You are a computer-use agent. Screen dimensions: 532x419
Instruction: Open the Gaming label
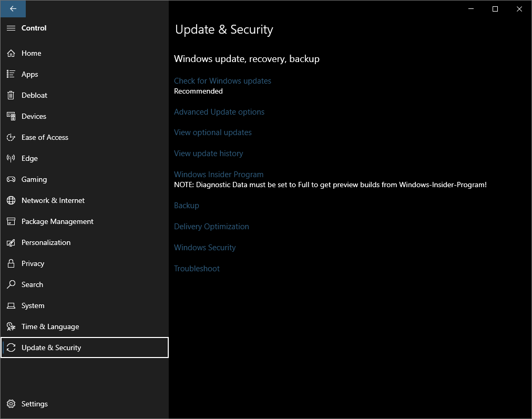click(34, 179)
